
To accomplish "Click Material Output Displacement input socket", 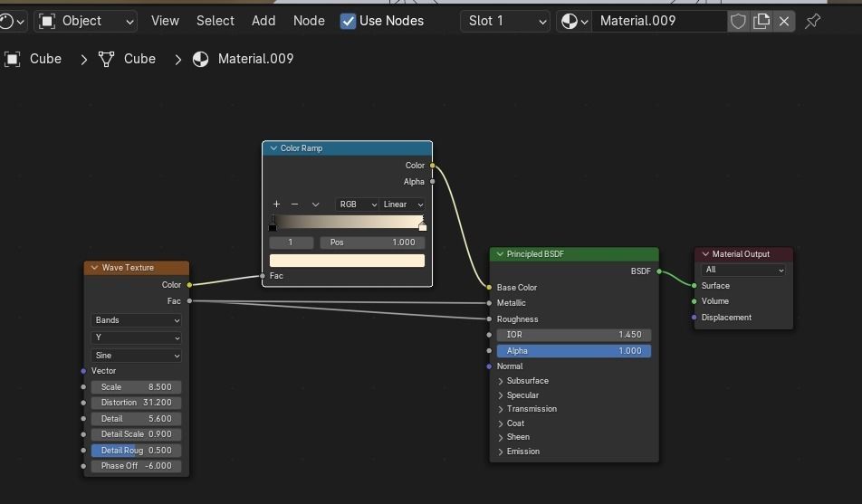I will pos(694,317).
